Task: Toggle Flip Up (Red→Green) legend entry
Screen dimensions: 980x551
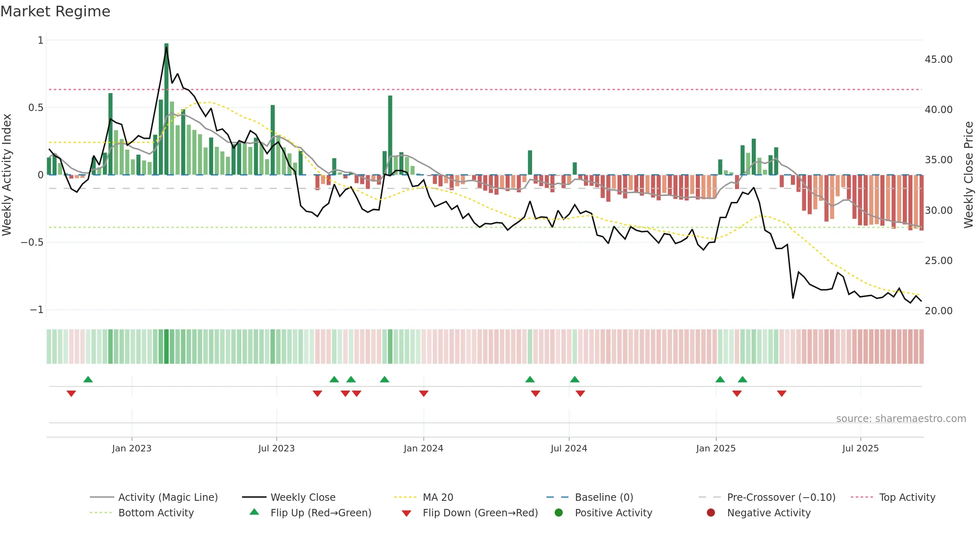Action: point(310,513)
